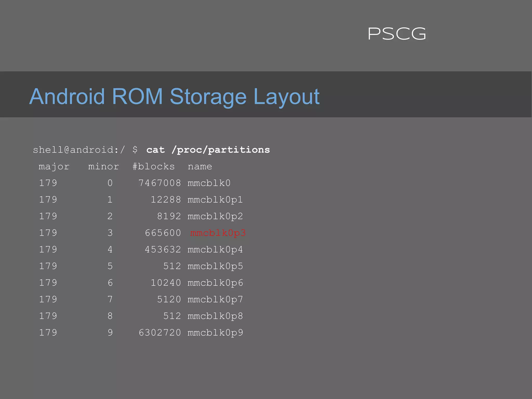Click major 179 in the mmcblk0p4 row

tap(48, 249)
